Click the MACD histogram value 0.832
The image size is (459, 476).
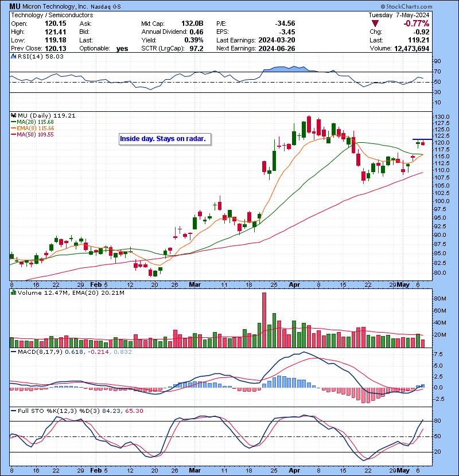point(123,352)
